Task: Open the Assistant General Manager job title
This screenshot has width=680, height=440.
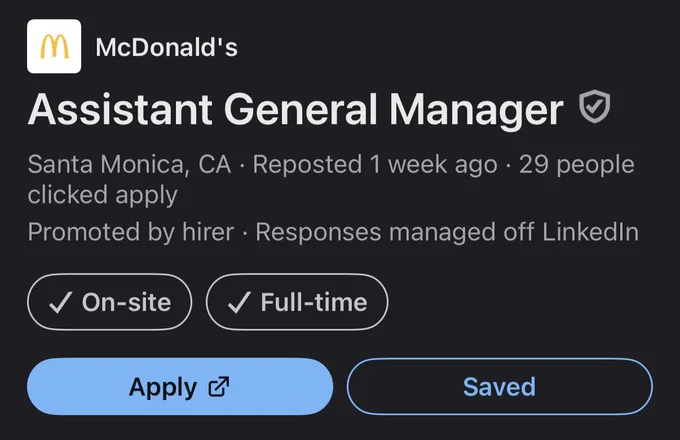Action: click(x=296, y=110)
